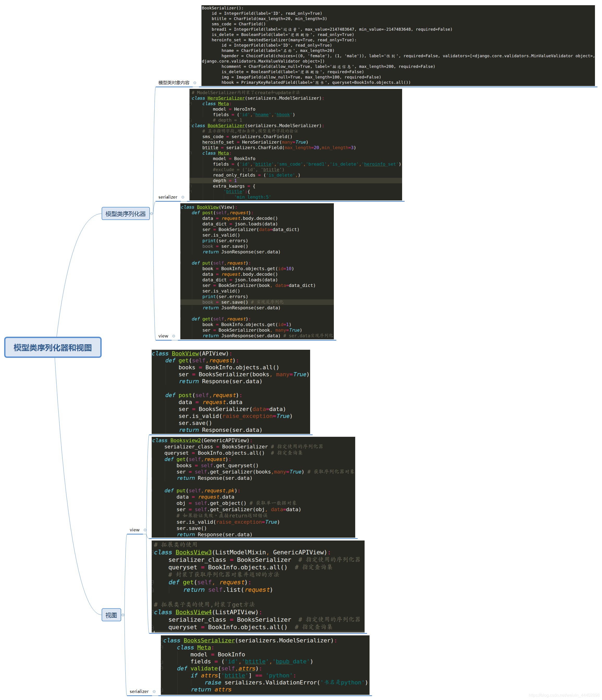The height and width of the screenshot is (700, 602).
Task: Collapse the 模型类序列化器 branch with its circle toggle
Action: tap(152, 213)
